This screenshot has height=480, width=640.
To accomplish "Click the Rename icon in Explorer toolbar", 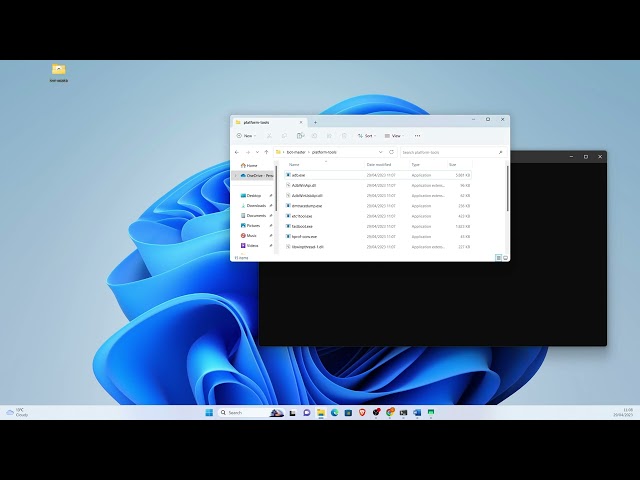I will pos(314,136).
